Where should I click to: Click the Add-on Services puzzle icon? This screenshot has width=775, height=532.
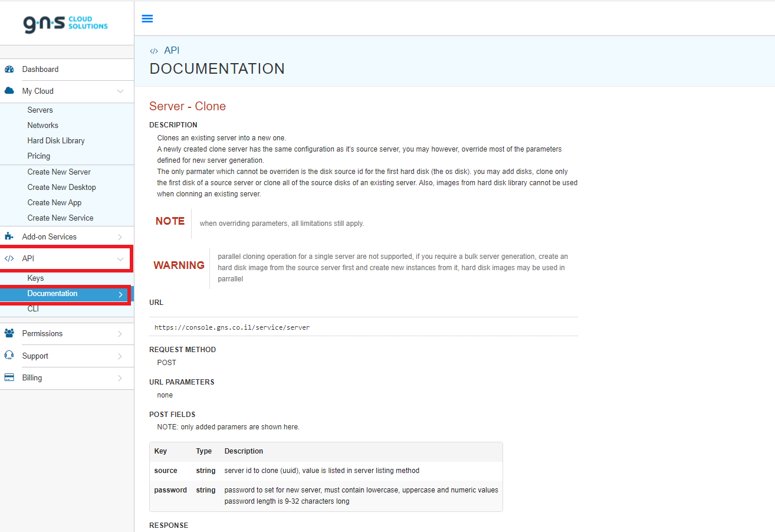pos(9,237)
